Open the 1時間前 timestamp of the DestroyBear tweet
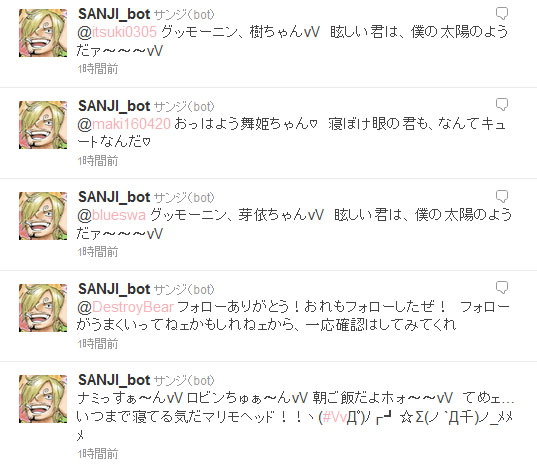The image size is (537, 468). 98,343
